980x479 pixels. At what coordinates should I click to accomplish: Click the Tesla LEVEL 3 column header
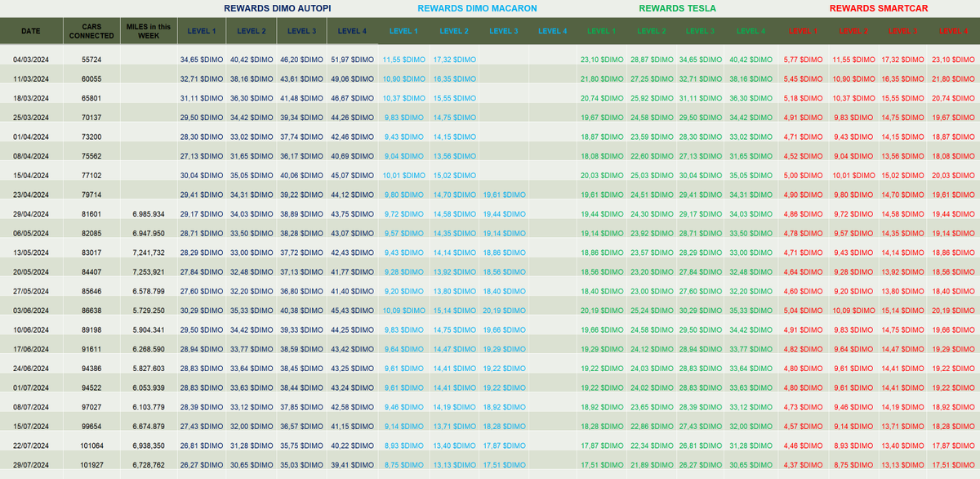coord(700,31)
